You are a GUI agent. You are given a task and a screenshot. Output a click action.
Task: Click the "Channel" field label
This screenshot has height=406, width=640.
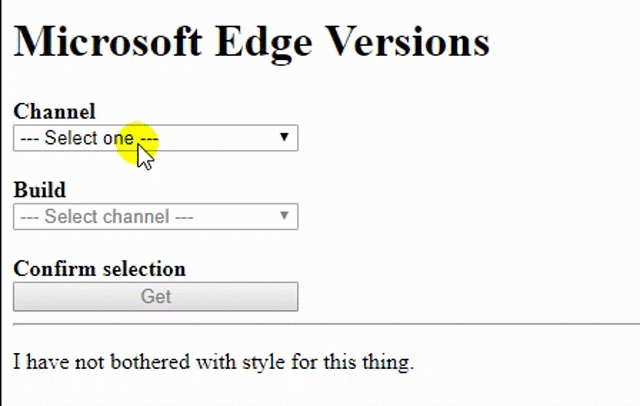pyautogui.click(x=54, y=111)
